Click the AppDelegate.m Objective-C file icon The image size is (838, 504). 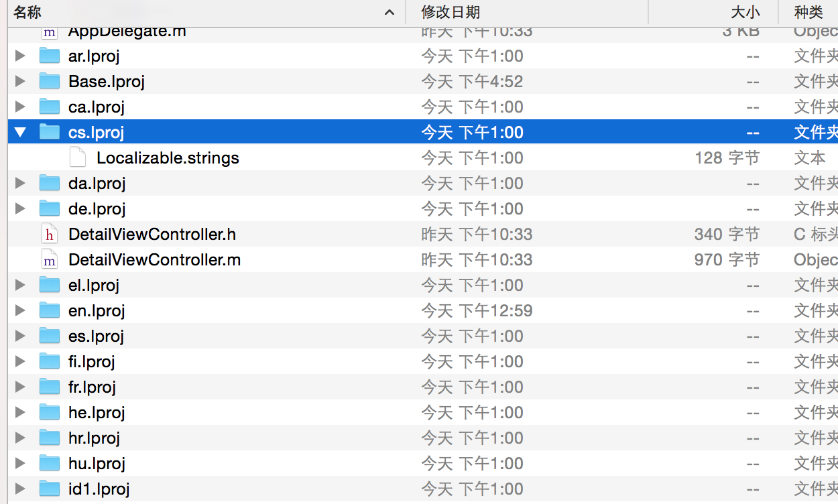tap(50, 30)
